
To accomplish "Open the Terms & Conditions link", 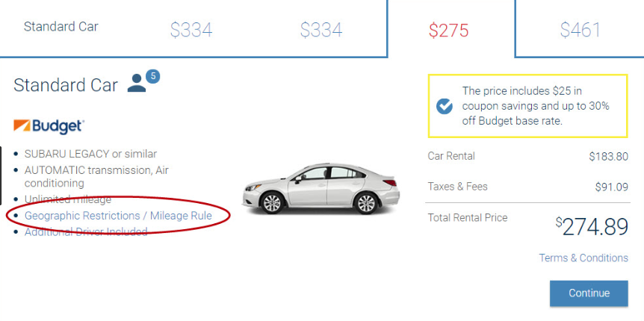I will [x=583, y=258].
